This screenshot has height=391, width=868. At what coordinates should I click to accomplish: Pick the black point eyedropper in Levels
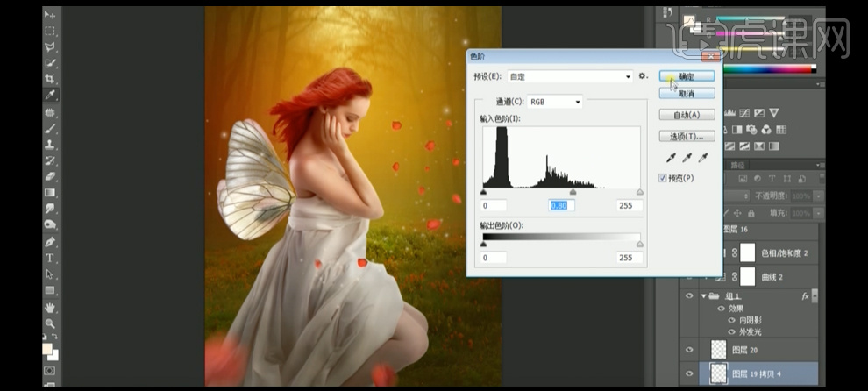pyautogui.click(x=671, y=159)
